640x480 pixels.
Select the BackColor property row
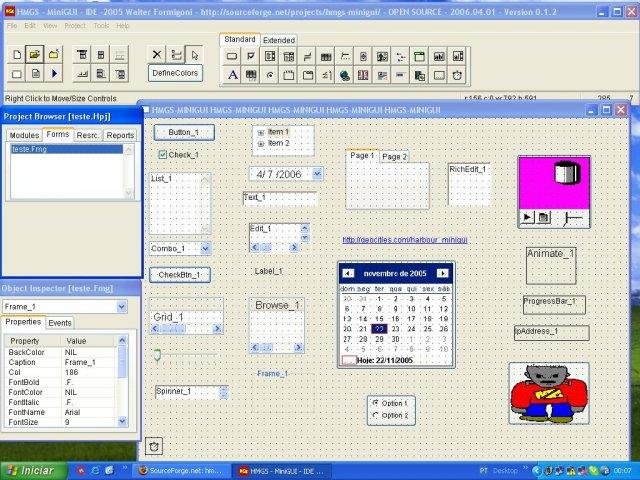[60, 352]
